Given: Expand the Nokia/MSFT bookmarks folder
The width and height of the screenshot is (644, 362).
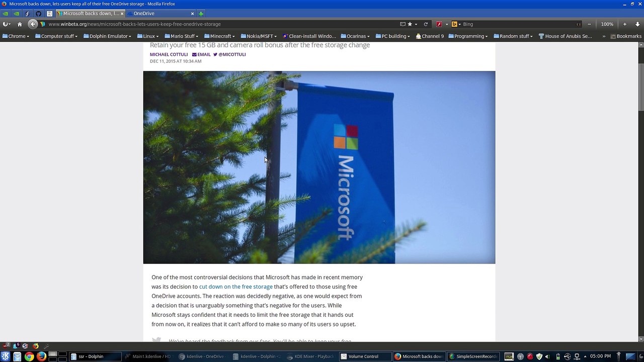Looking at the screenshot, I should pos(259,36).
